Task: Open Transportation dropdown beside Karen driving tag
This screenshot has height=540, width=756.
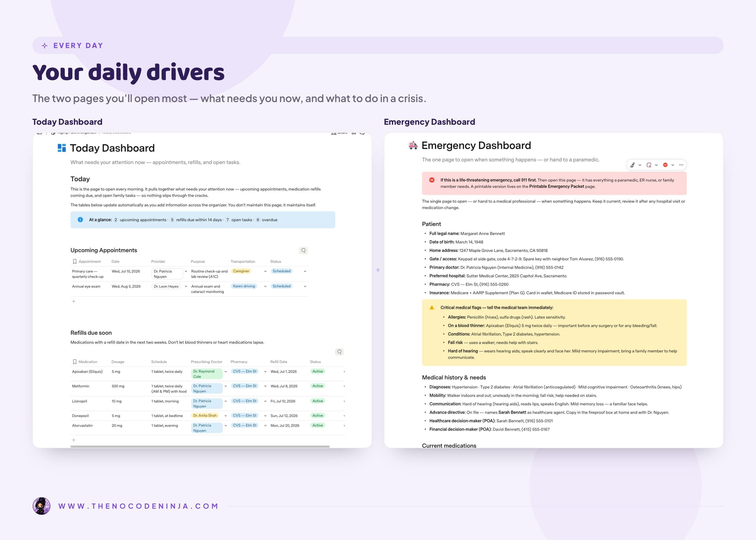Action: pos(265,286)
